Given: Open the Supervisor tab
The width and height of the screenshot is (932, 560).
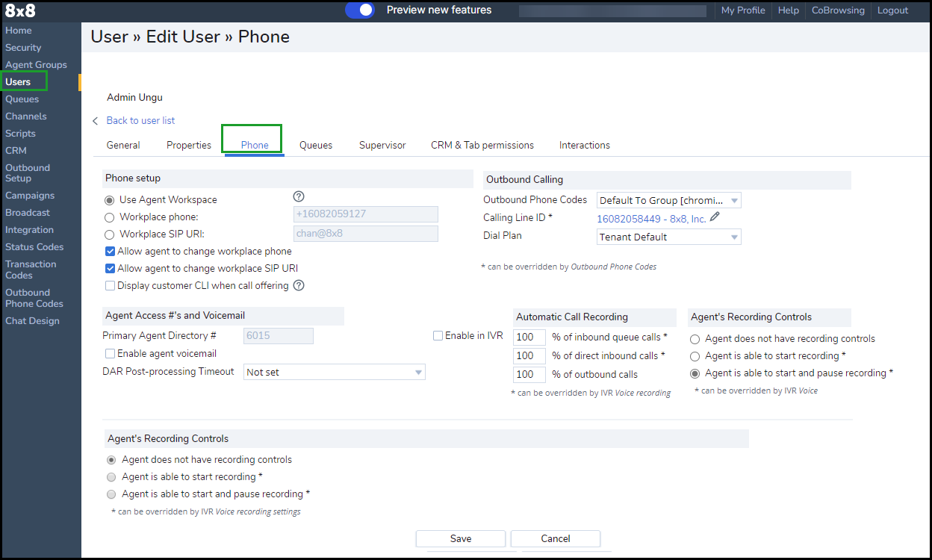Looking at the screenshot, I should (x=382, y=146).
